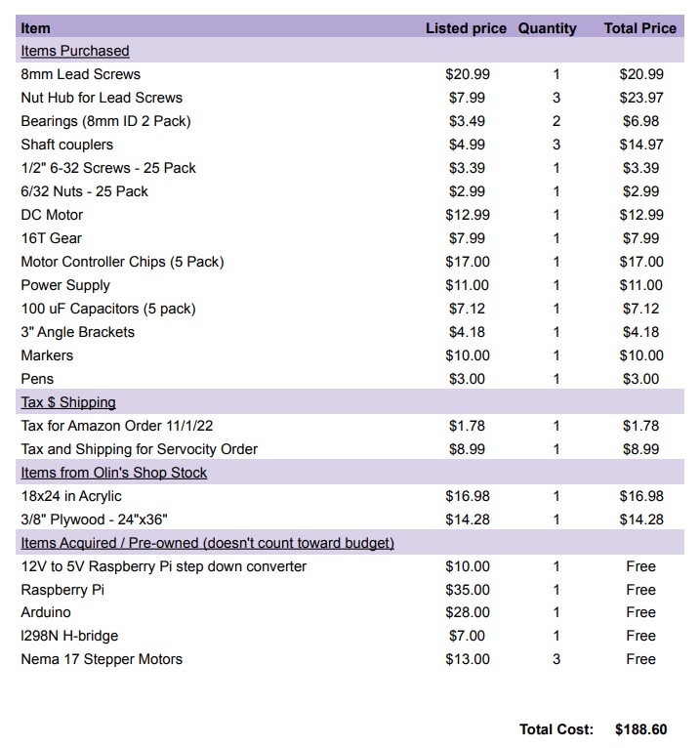Select the Quantity column header
700x748 pixels.
pos(547,28)
